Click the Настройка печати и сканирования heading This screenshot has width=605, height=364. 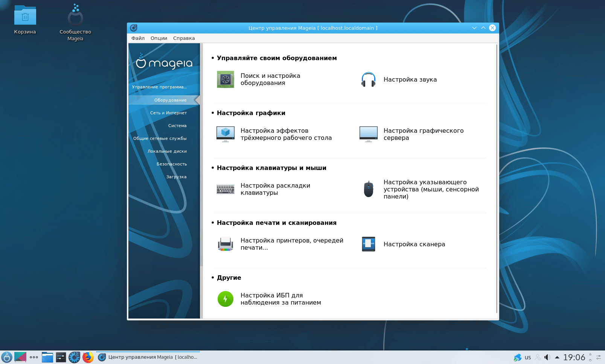(x=277, y=223)
